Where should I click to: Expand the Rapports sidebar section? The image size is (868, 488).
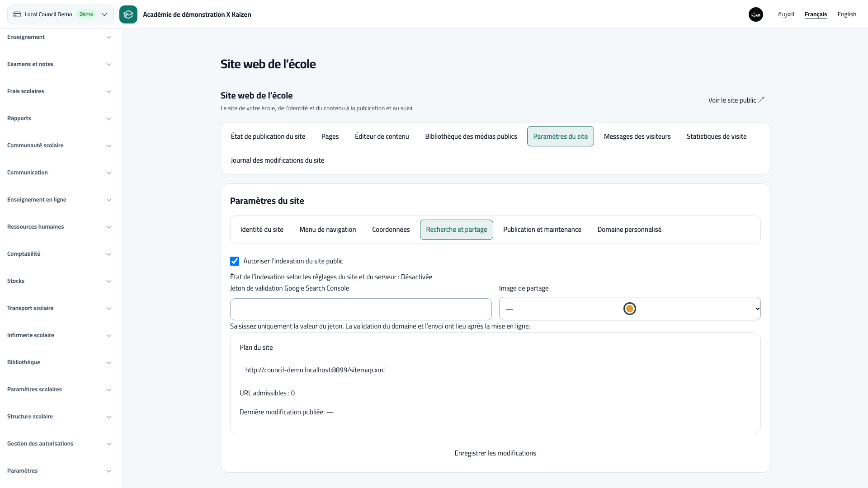point(59,118)
